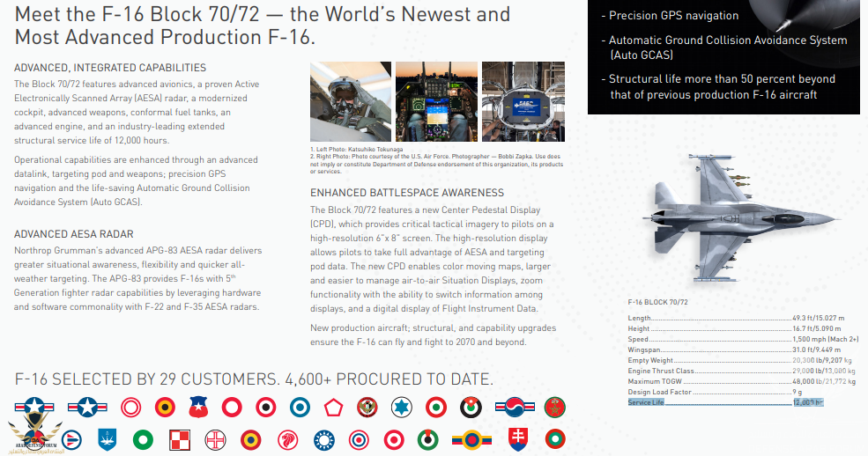Image resolution: width=868 pixels, height=456 pixels.
Task: Click the red pentagon outline insignia
Action: pyautogui.click(x=333, y=407)
